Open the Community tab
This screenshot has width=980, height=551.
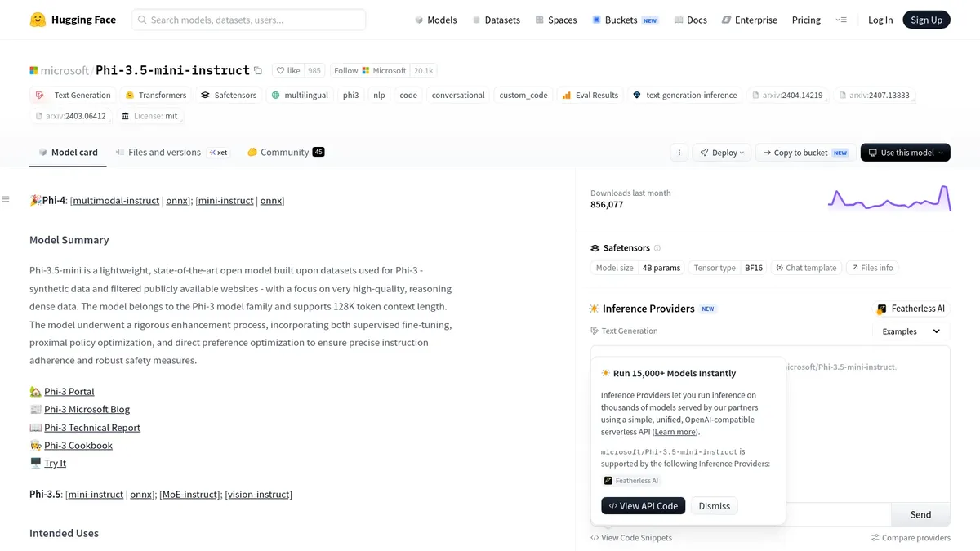click(x=286, y=153)
